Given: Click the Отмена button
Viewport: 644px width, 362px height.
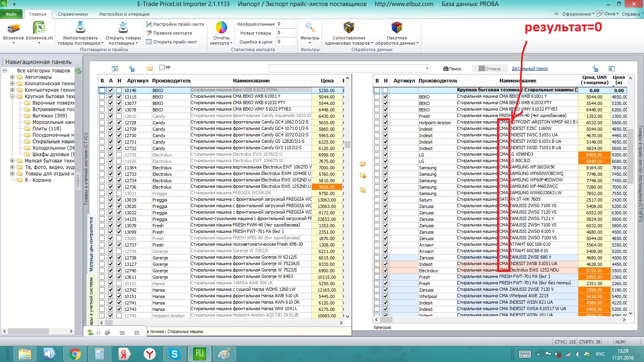Looking at the screenshot, I should [489, 69].
